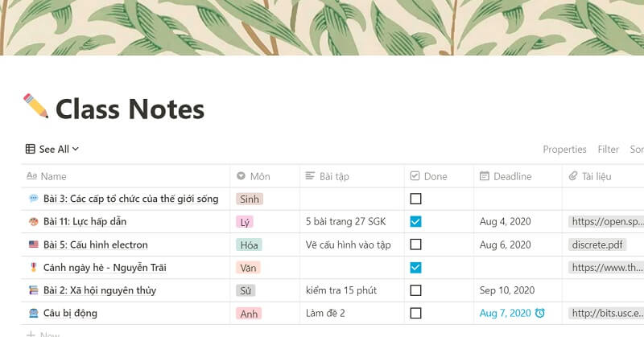Check Done box for Câu bị động

pos(415,313)
